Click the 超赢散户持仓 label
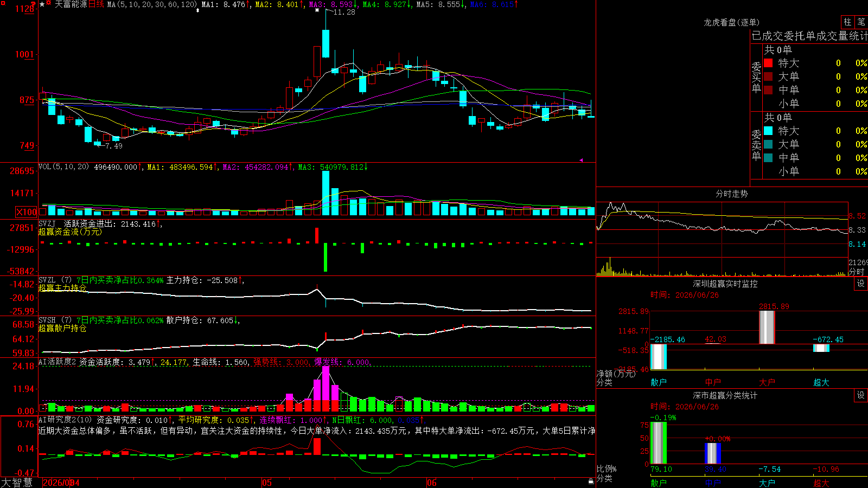The width and height of the screenshot is (868, 488). pyautogui.click(x=62, y=328)
